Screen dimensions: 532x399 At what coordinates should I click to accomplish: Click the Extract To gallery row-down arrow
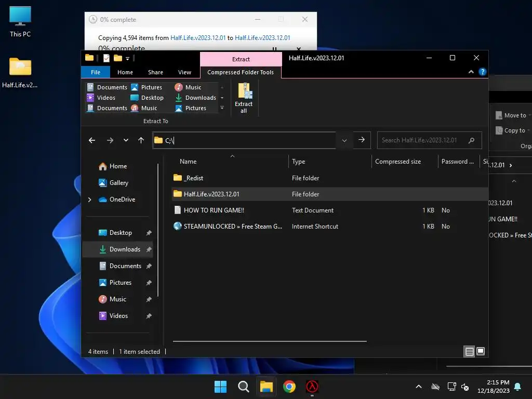222,98
